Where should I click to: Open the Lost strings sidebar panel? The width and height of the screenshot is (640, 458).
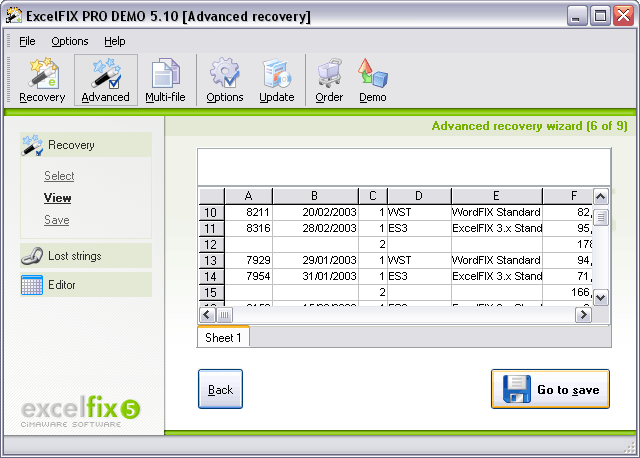(x=86, y=256)
